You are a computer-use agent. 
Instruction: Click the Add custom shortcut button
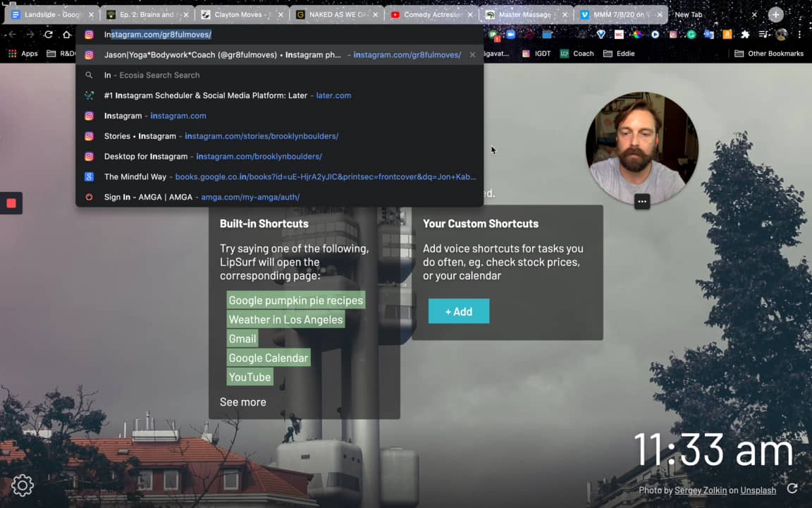pyautogui.click(x=459, y=311)
